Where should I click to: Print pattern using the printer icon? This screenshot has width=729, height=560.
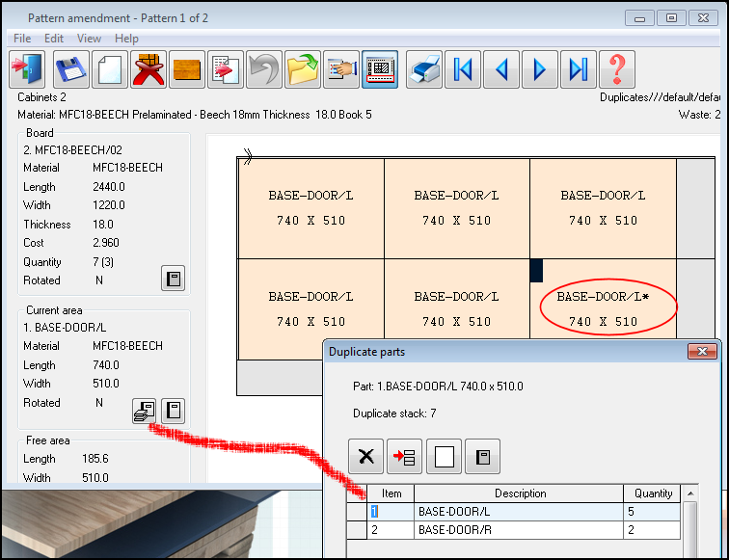click(x=424, y=69)
